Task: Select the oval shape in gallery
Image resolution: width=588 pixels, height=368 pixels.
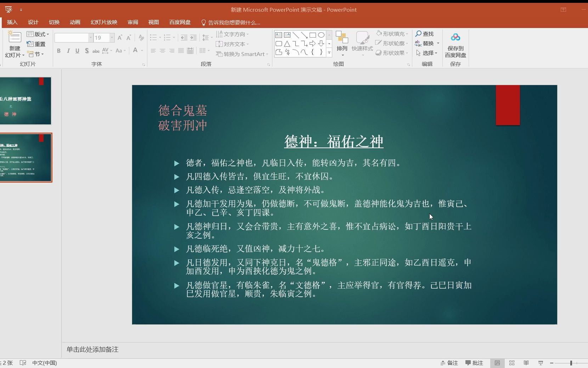Action: coord(321,35)
